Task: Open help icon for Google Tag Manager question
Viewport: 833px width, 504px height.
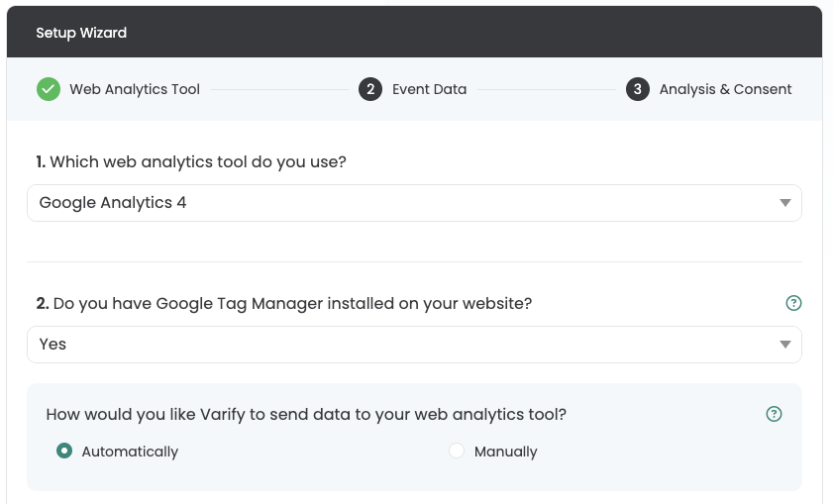Action: pos(793,303)
